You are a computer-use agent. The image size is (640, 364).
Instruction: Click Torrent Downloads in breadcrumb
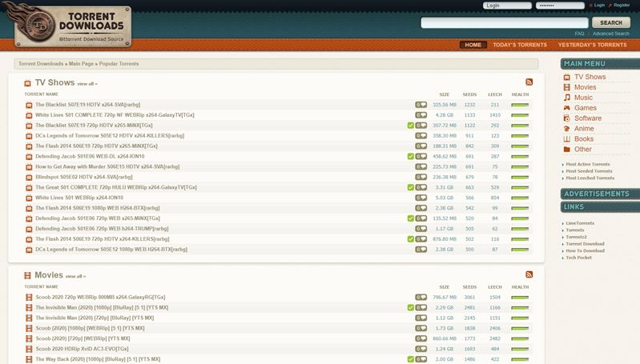pyautogui.click(x=41, y=63)
